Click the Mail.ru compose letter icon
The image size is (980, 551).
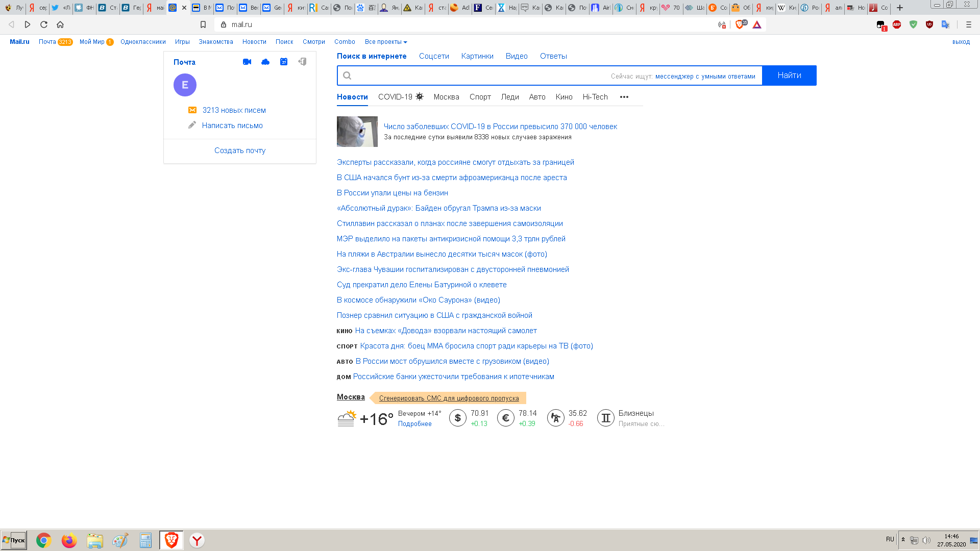(x=192, y=125)
